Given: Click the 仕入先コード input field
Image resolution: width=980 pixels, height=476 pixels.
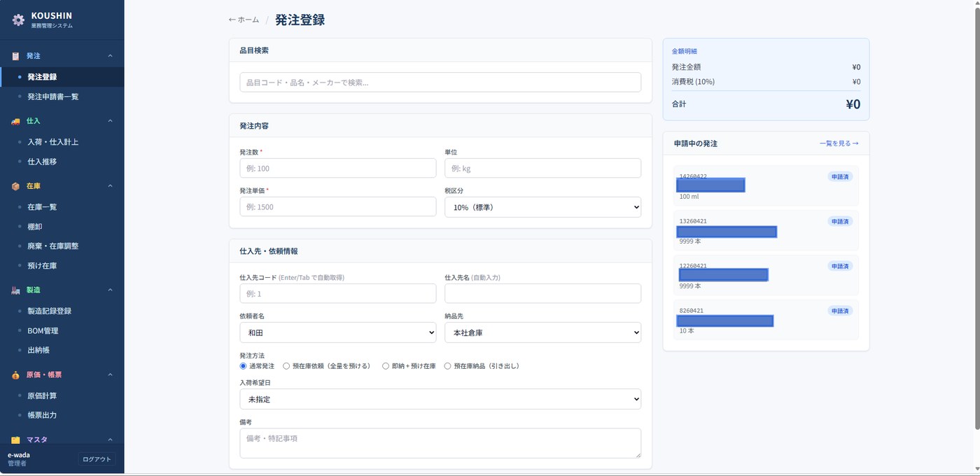Looking at the screenshot, I should click(x=337, y=293).
